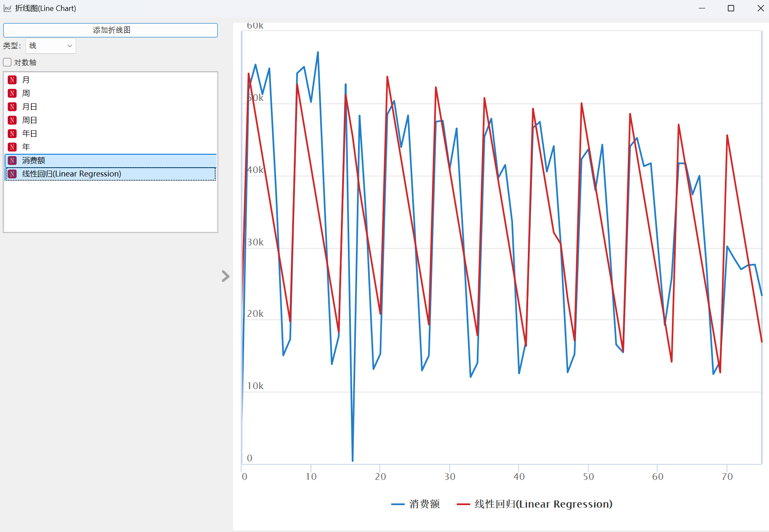
Task: Click the y-axis label 20k
Action: (255, 313)
